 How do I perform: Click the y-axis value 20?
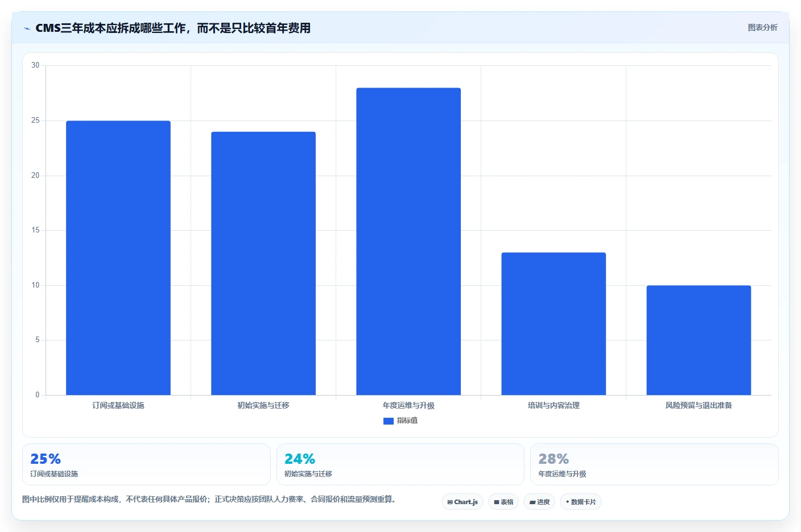(x=35, y=176)
